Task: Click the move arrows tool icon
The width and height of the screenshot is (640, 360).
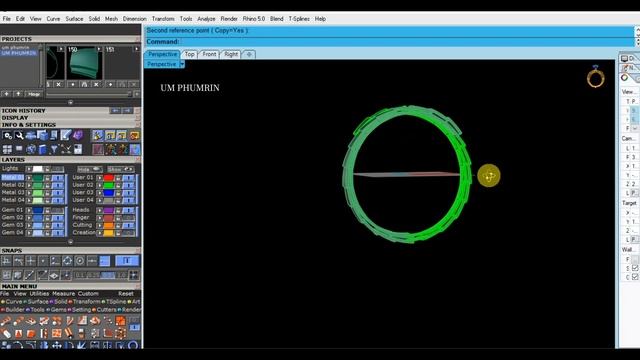Action: click(x=57, y=345)
